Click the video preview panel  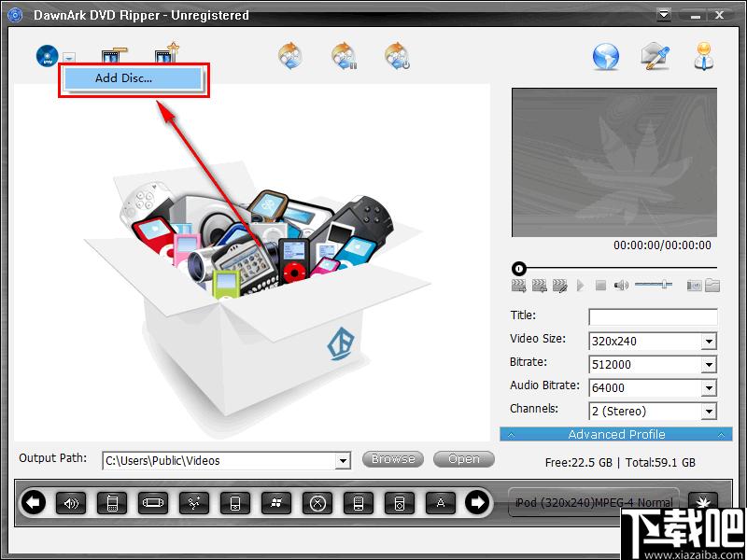[614, 162]
